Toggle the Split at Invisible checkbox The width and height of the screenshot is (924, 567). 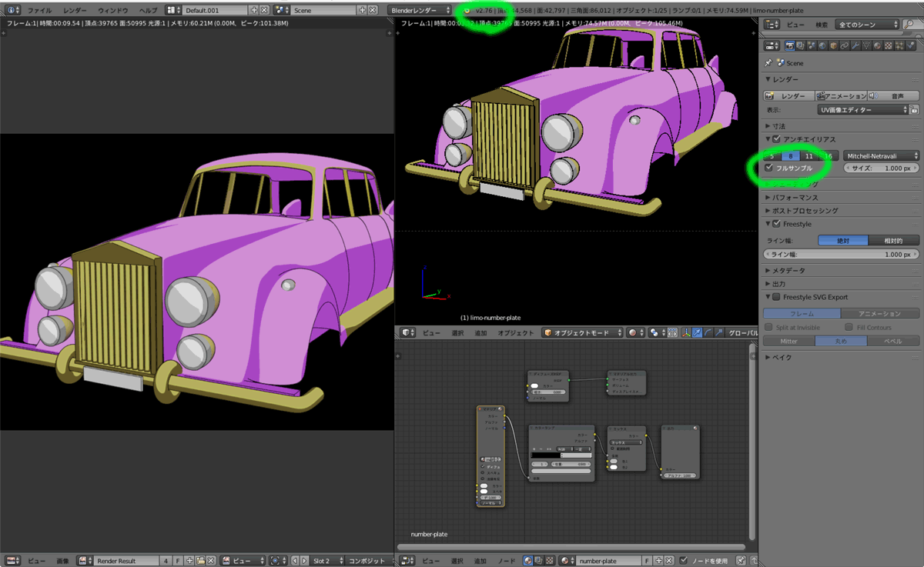click(769, 328)
